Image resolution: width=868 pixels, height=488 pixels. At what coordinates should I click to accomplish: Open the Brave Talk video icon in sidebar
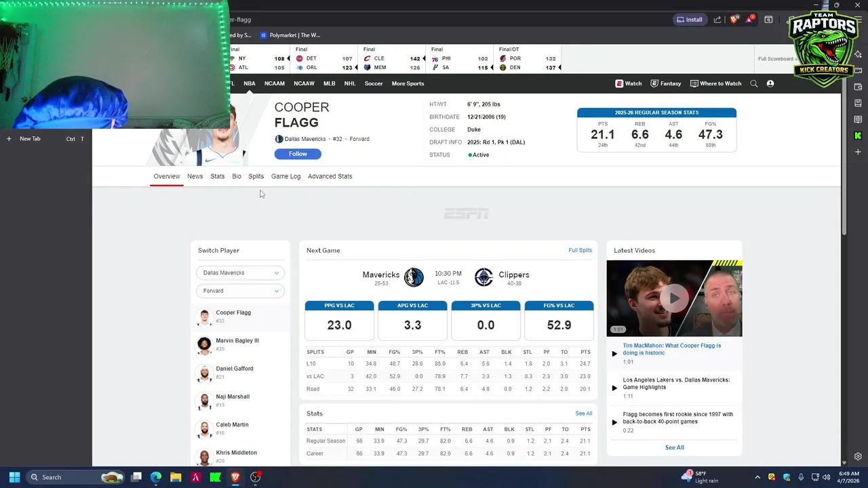tap(858, 70)
